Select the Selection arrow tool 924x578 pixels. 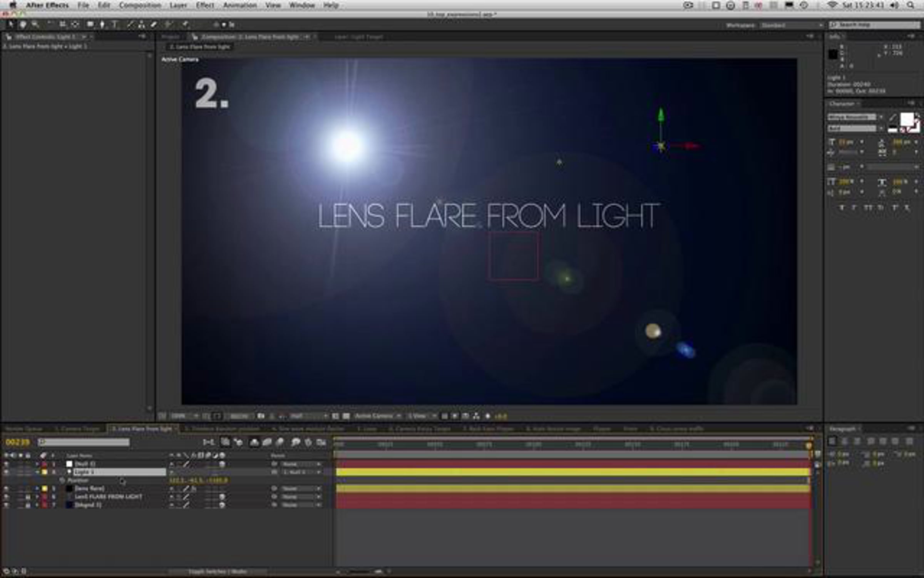(x=10, y=25)
